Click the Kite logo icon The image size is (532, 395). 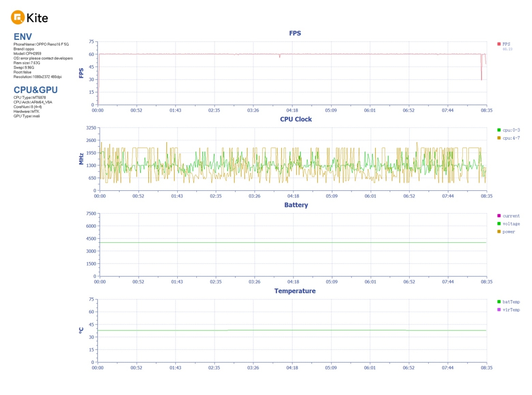(17, 18)
